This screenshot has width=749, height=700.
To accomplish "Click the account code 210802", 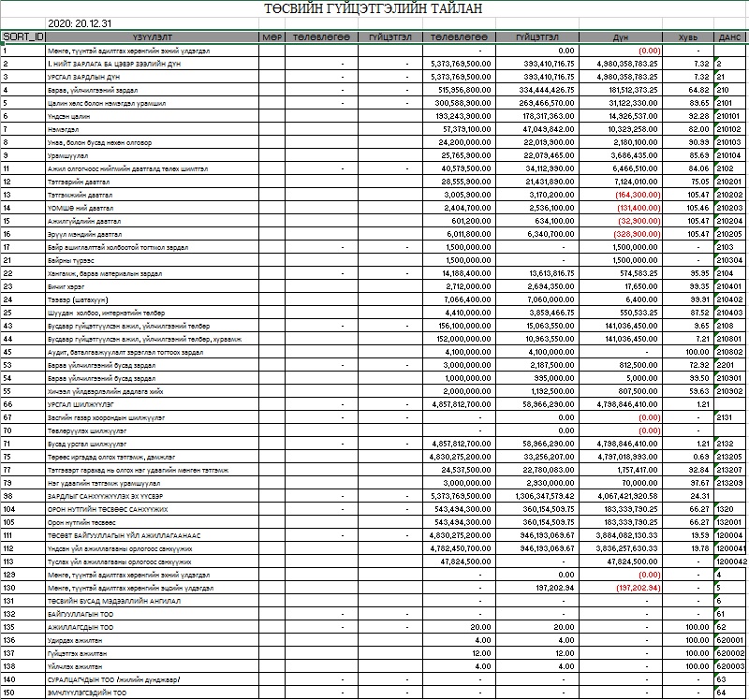I will pos(729,352).
